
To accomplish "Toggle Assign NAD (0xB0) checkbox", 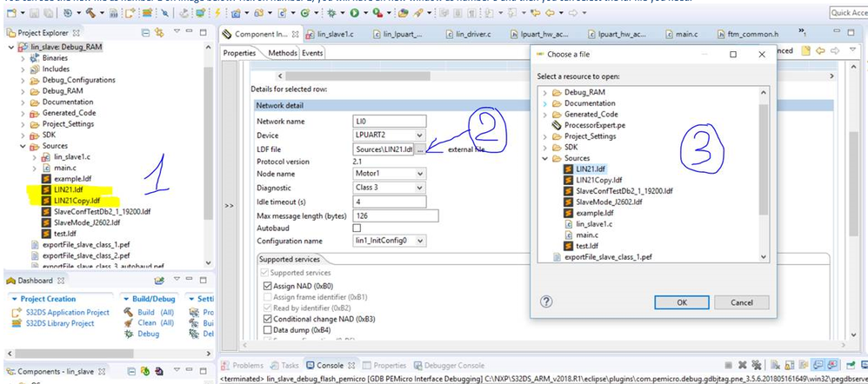I will coord(269,286).
